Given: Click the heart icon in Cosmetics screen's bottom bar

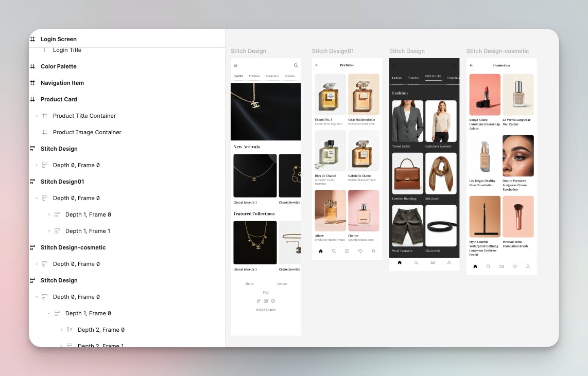Looking at the screenshot, I should coord(514,266).
